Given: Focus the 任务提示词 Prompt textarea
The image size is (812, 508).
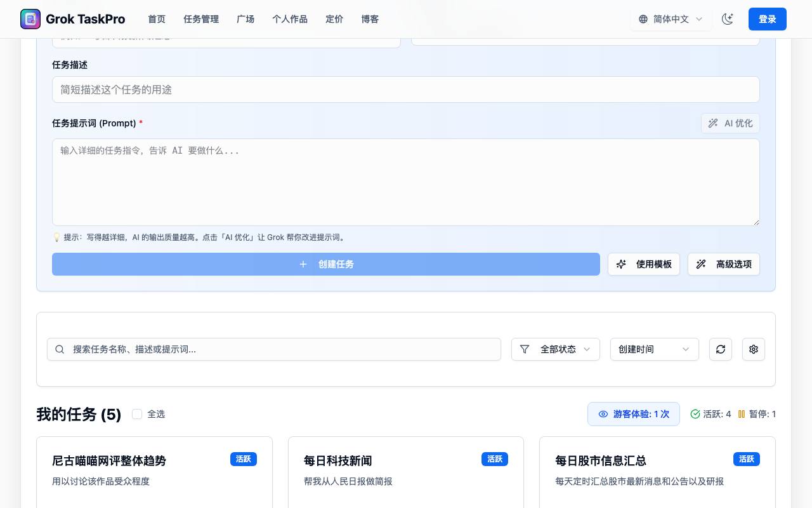Looking at the screenshot, I should (x=406, y=182).
